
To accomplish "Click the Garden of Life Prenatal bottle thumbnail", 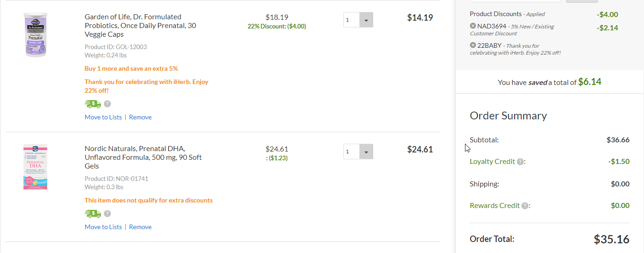I will coord(35,35).
